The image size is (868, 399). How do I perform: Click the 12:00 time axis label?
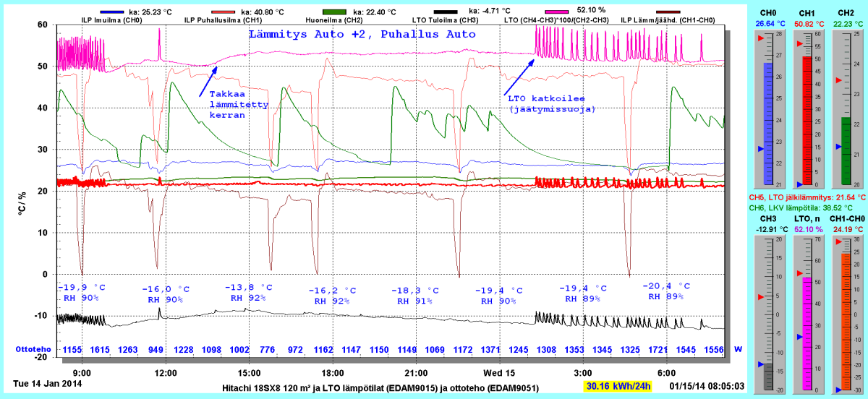point(166,373)
